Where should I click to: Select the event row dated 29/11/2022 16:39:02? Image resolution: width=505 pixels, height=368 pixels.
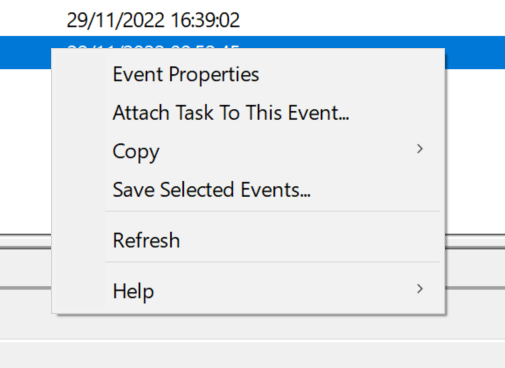point(252,19)
